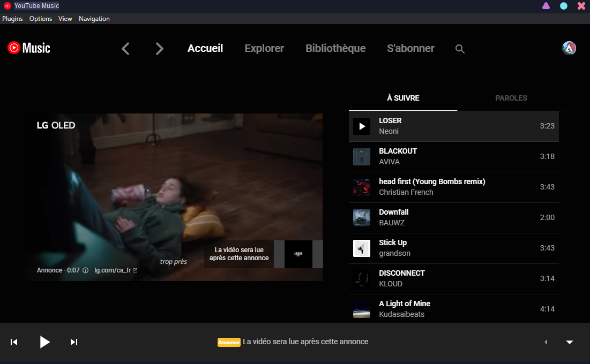The width and height of the screenshot is (590, 364).
Task: Click the YouTube Music title bar icon
Action: click(x=7, y=6)
